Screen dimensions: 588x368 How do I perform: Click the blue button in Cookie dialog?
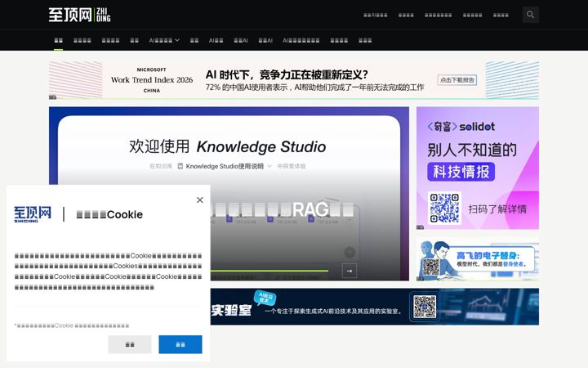click(180, 344)
